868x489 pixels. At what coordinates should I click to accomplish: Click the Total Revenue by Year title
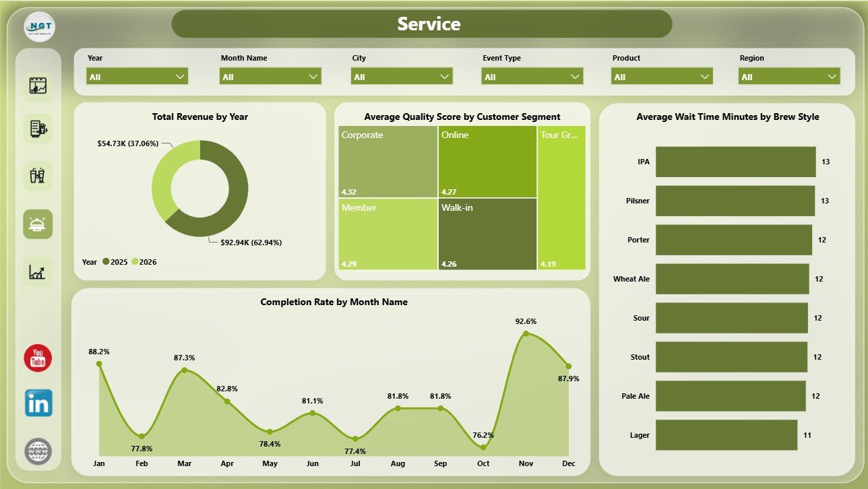point(200,117)
